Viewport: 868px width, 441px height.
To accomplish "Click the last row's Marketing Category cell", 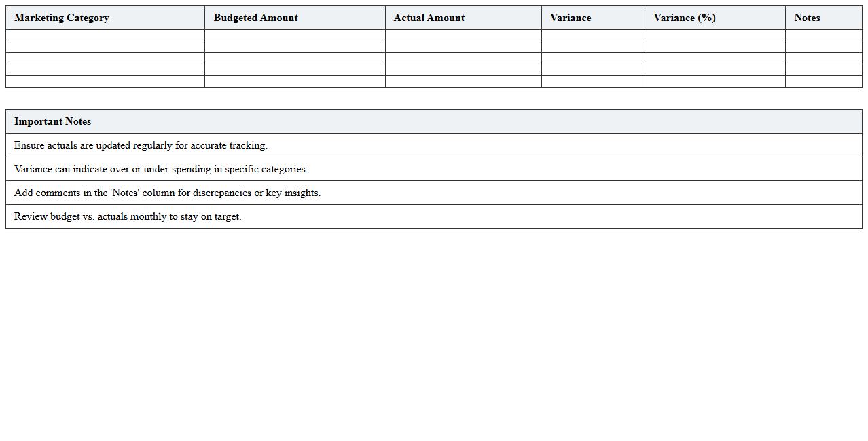I will [x=105, y=80].
